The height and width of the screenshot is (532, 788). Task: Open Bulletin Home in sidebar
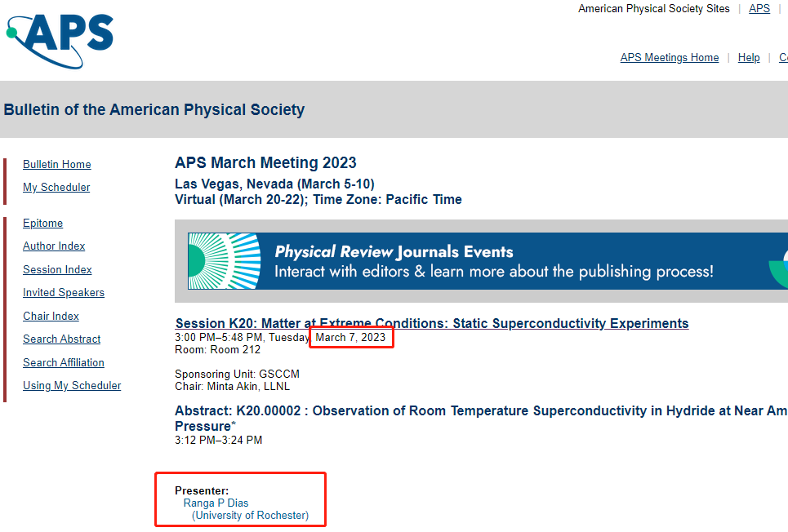(57, 165)
